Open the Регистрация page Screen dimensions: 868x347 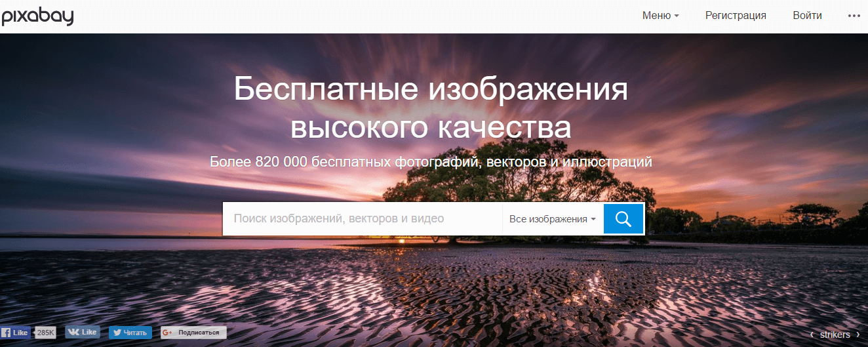pyautogui.click(x=736, y=16)
